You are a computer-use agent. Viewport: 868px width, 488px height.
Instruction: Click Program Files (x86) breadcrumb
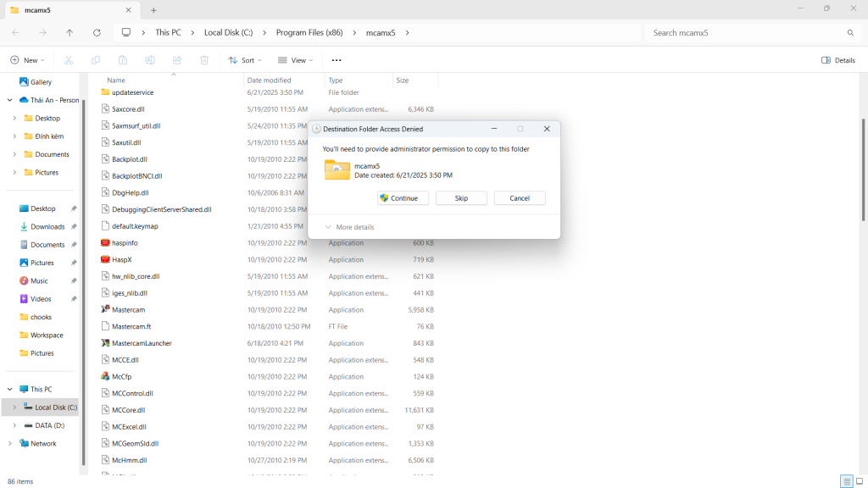(309, 33)
